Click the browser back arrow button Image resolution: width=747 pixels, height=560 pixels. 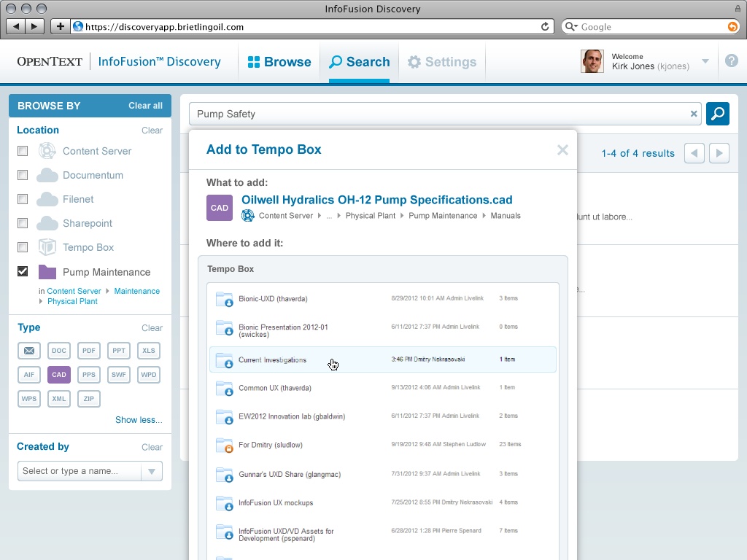(17, 26)
